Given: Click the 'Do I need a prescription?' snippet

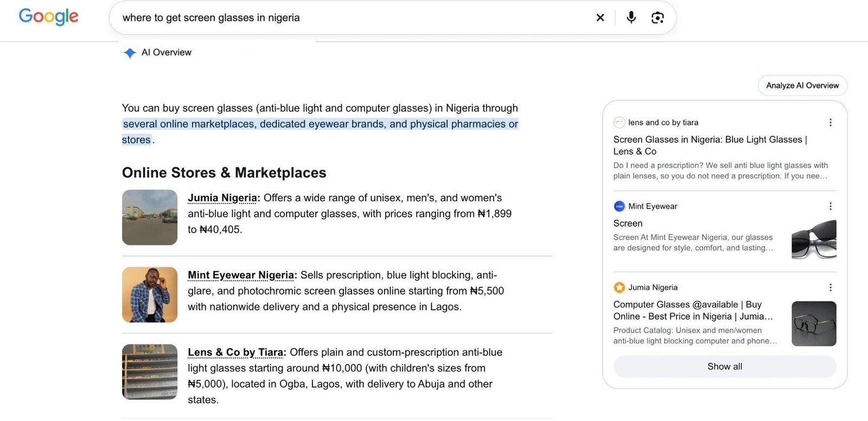Looking at the screenshot, I should 721,171.
